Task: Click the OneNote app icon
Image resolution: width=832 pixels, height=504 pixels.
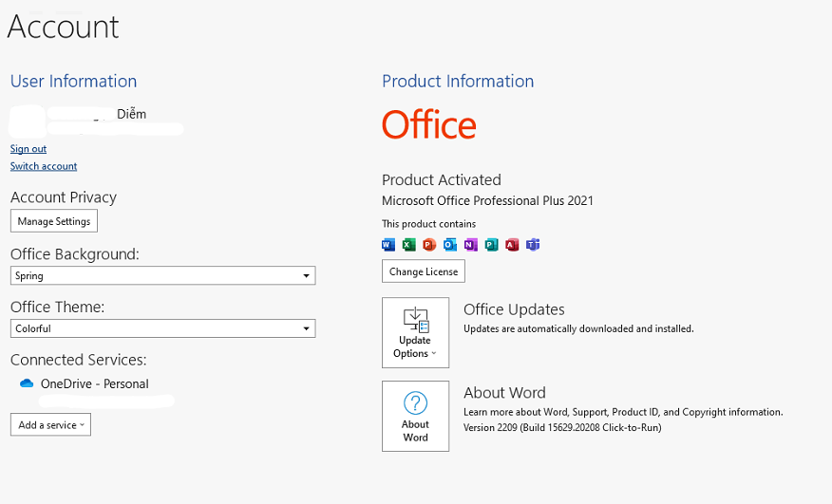Action: pos(471,245)
